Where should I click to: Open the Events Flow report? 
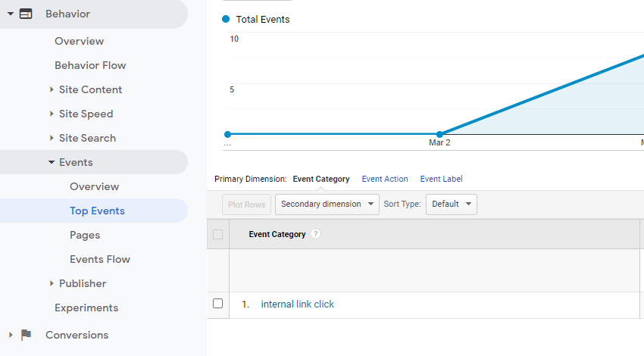coord(100,259)
